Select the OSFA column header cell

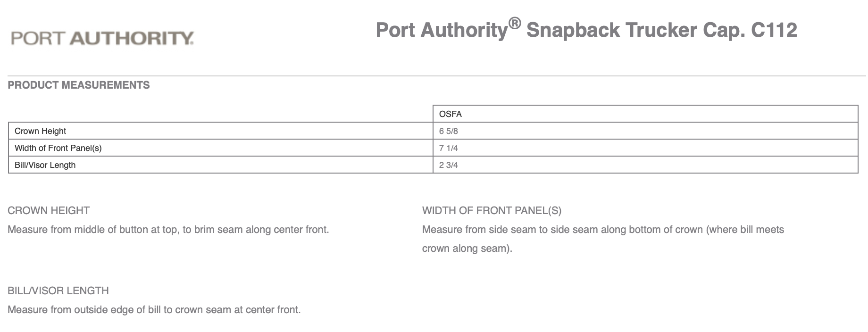(451, 114)
